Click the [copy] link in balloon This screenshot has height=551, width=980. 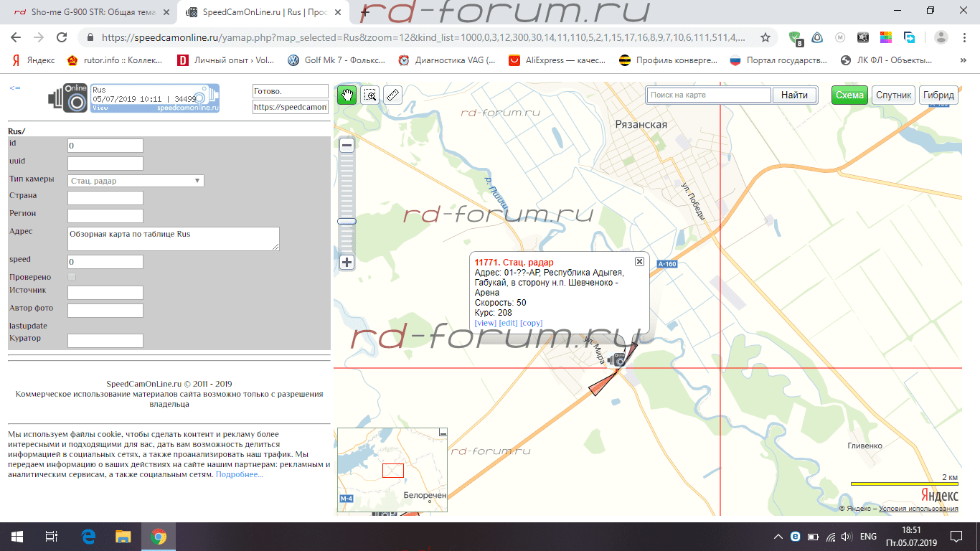(532, 323)
